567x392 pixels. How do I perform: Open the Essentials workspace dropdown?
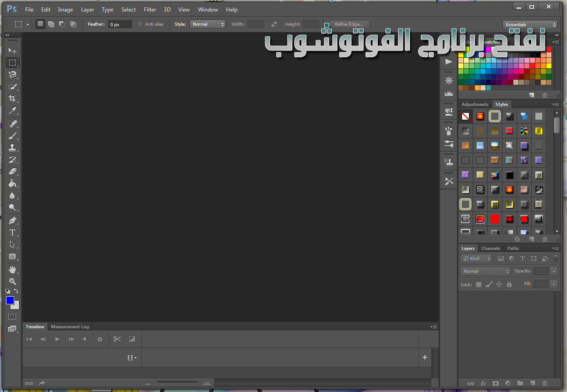(530, 25)
